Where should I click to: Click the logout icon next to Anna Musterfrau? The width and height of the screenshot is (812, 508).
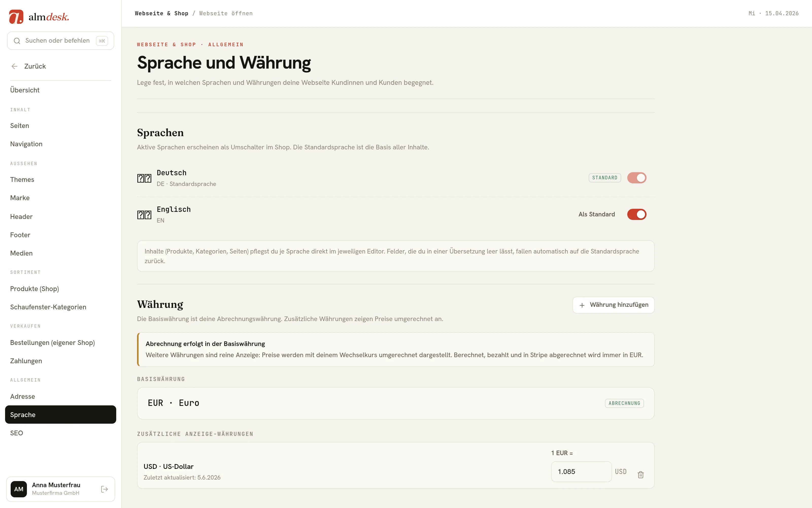coord(104,489)
